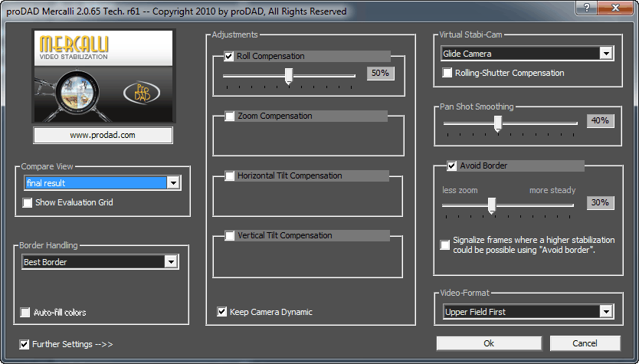Disable Roll Compensation checkbox
The width and height of the screenshot is (639, 364).
(x=229, y=56)
